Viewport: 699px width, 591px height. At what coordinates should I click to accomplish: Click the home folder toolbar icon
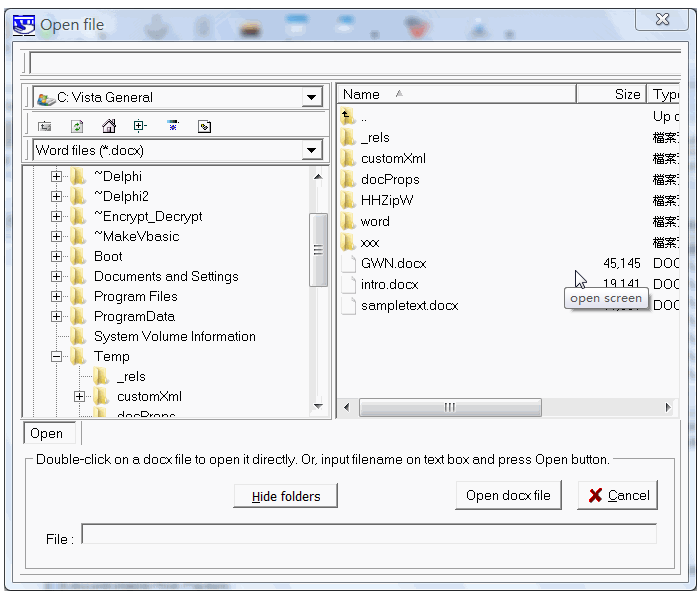(x=109, y=127)
